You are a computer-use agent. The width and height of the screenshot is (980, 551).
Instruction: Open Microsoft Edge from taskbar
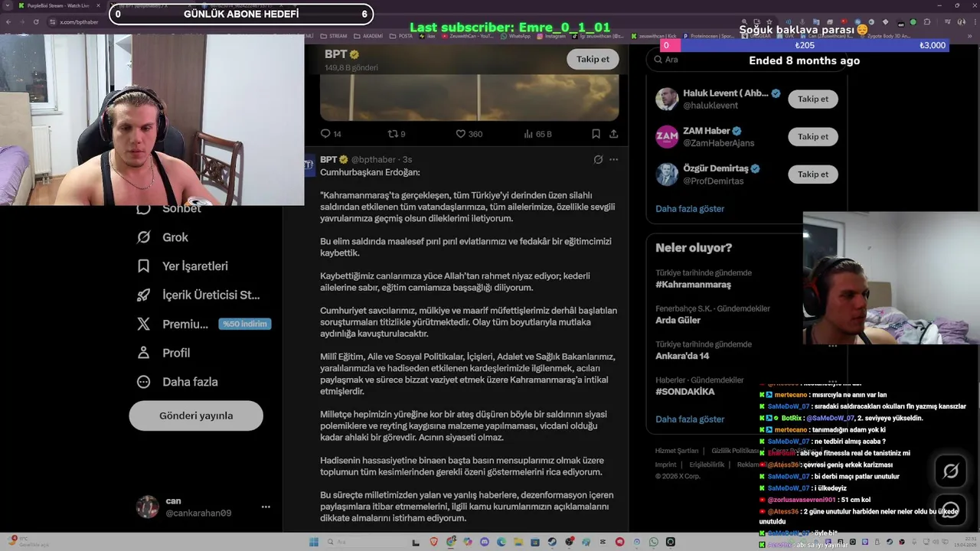(x=501, y=542)
